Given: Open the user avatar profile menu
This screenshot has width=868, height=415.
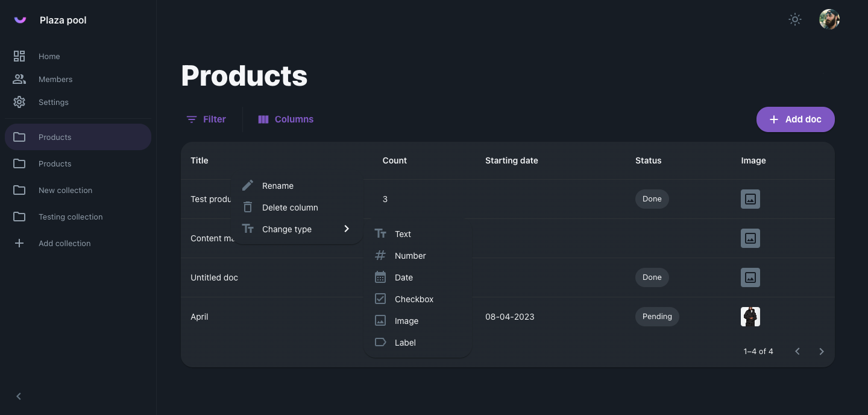Looking at the screenshot, I should [829, 19].
